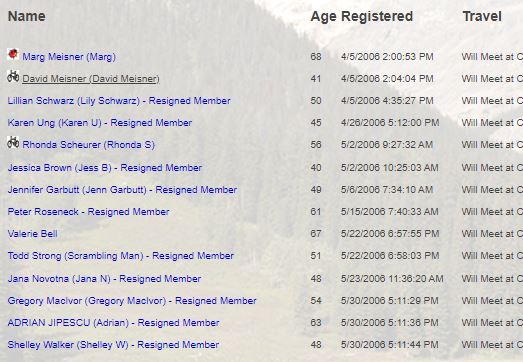Click Shelley Walker (Shelley W) link
The height and width of the screenshot is (362, 523).
tap(113, 345)
